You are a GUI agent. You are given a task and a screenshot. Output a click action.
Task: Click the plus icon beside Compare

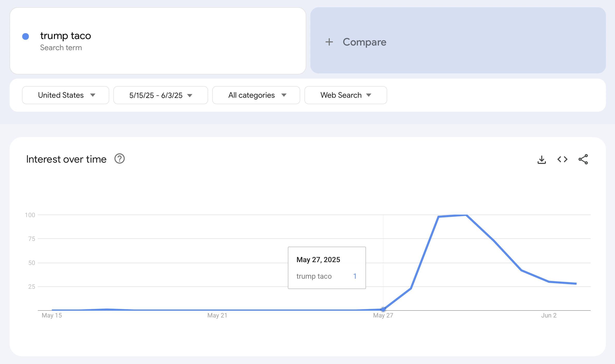(329, 42)
